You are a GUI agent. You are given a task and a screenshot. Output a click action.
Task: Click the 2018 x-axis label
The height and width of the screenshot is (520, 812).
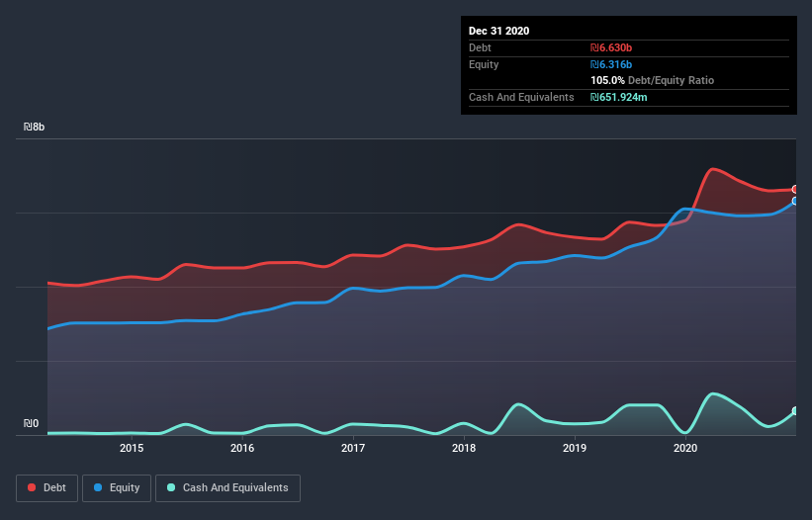[464, 448]
